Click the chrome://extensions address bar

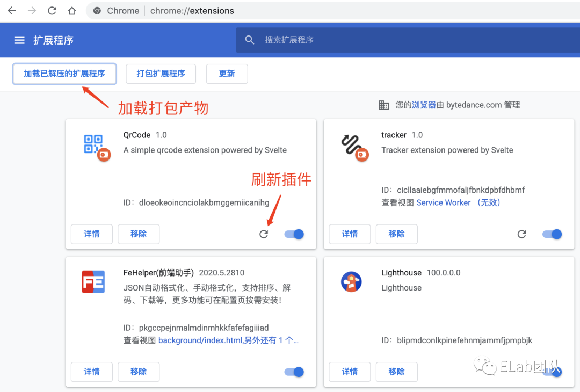tap(333, 11)
